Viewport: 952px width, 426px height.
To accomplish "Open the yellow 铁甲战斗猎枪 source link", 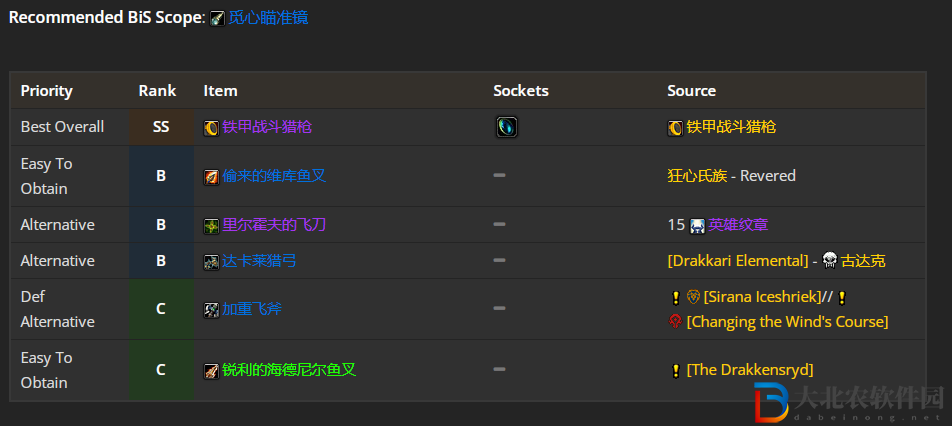I will point(731,127).
